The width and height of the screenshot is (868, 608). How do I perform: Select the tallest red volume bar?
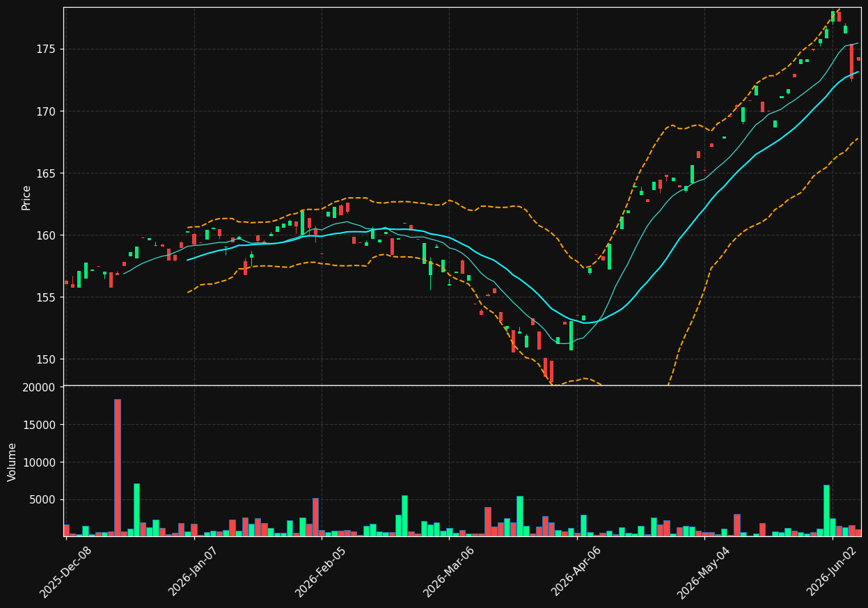click(118, 468)
